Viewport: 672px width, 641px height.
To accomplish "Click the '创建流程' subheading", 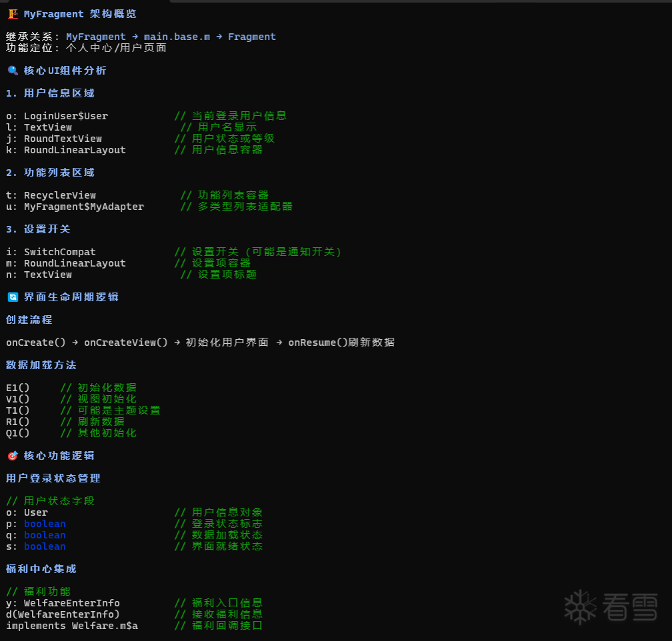I will [29, 320].
